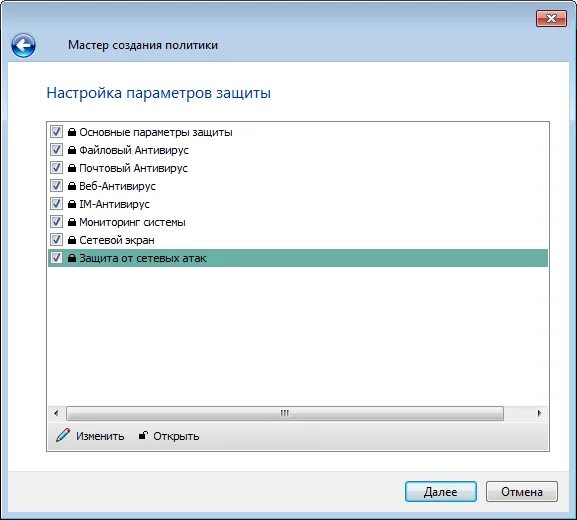Click the Мастер создания политики title text
This screenshot has height=520, width=577.
(x=143, y=45)
